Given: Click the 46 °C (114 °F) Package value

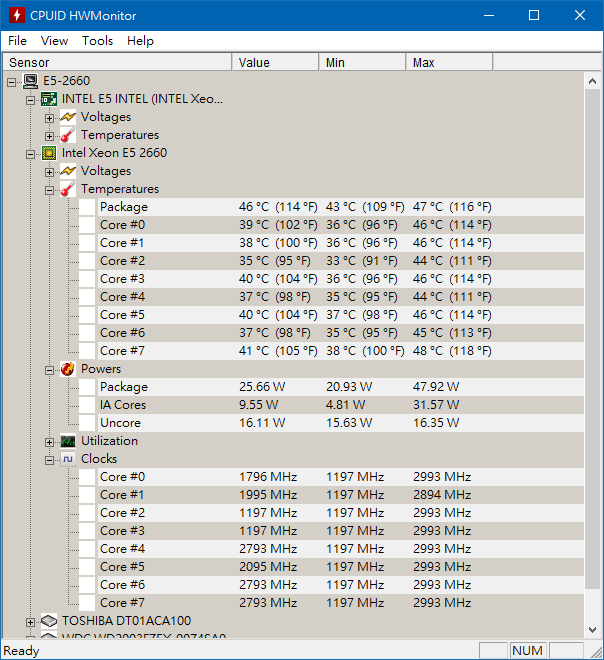Looking at the screenshot, I should click(278, 207).
